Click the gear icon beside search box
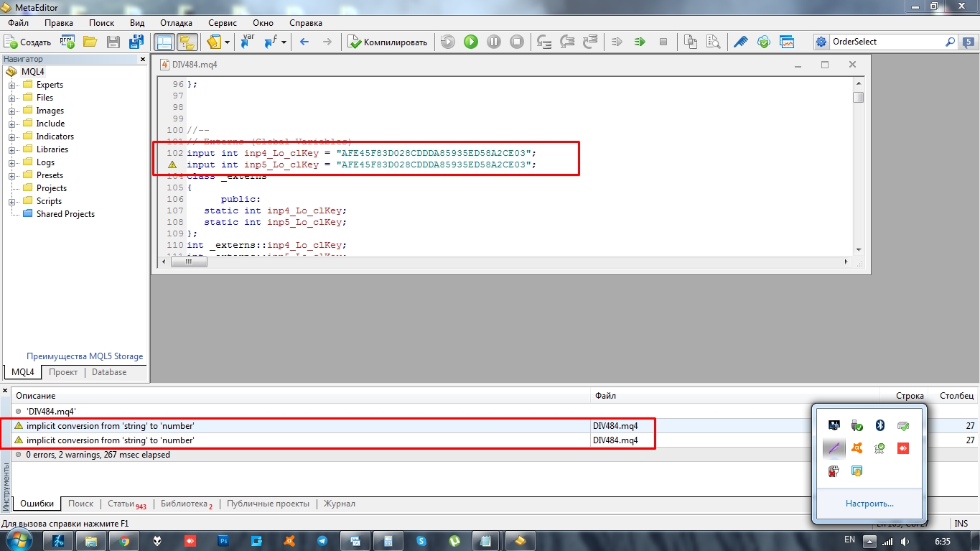The image size is (980, 551). tap(821, 42)
